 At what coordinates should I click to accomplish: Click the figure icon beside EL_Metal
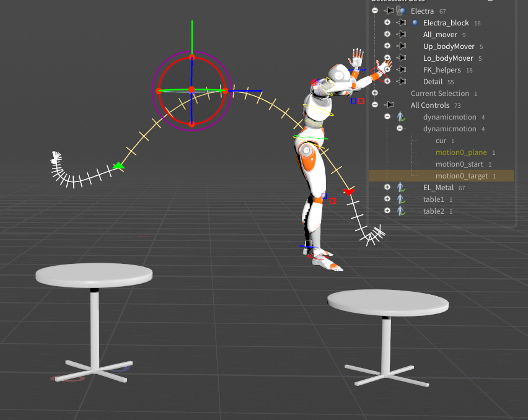pyautogui.click(x=401, y=188)
